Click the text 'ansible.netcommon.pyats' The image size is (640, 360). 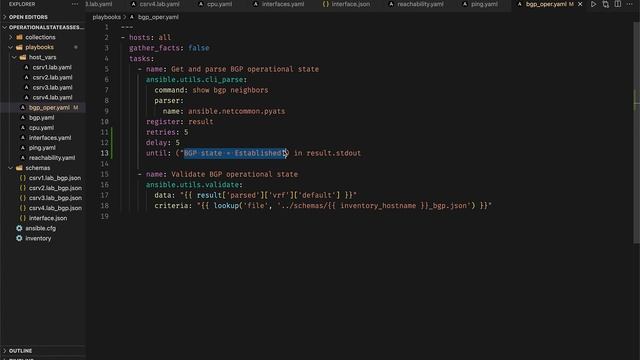click(236, 111)
